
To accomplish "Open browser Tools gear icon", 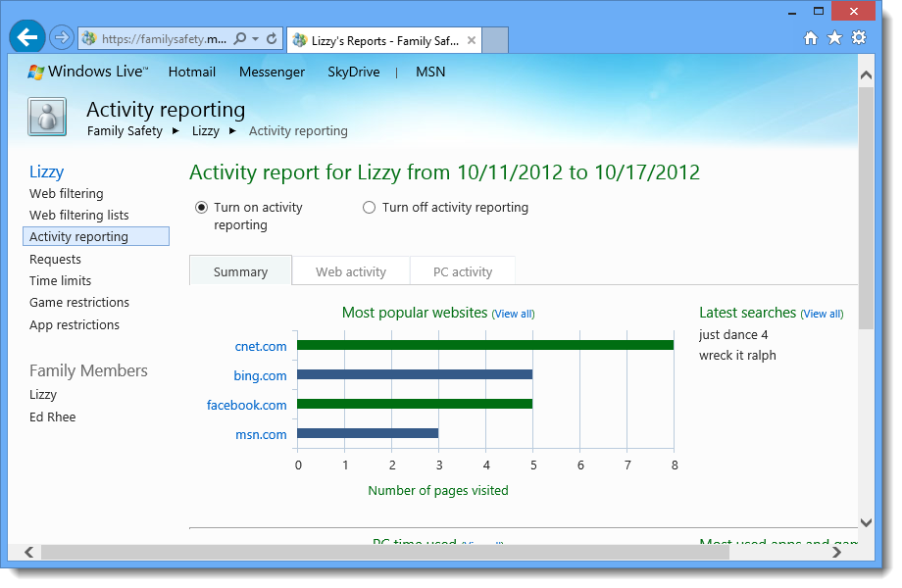I will 858,38.
